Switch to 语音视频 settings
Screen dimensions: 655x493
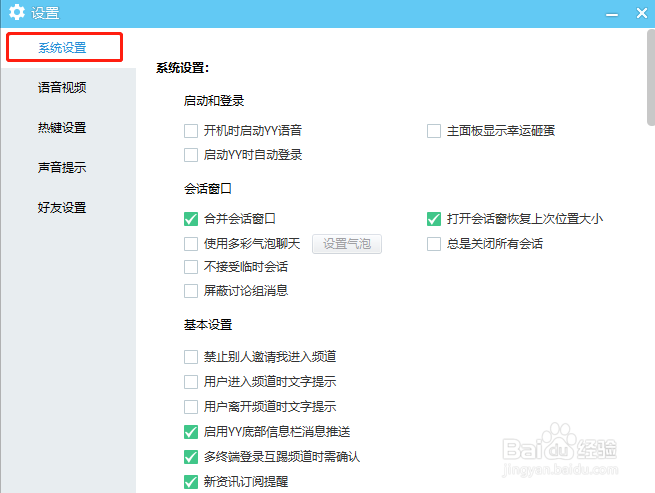[62, 87]
